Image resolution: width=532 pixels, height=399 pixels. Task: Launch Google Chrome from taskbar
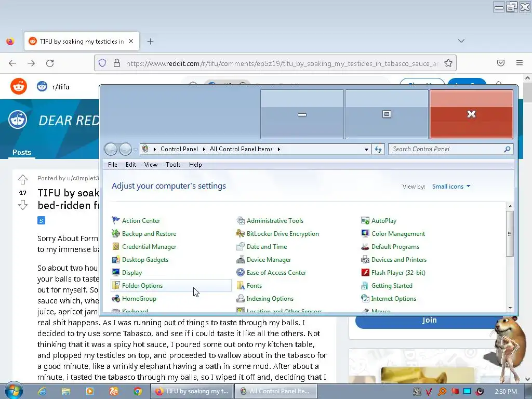tap(137, 391)
